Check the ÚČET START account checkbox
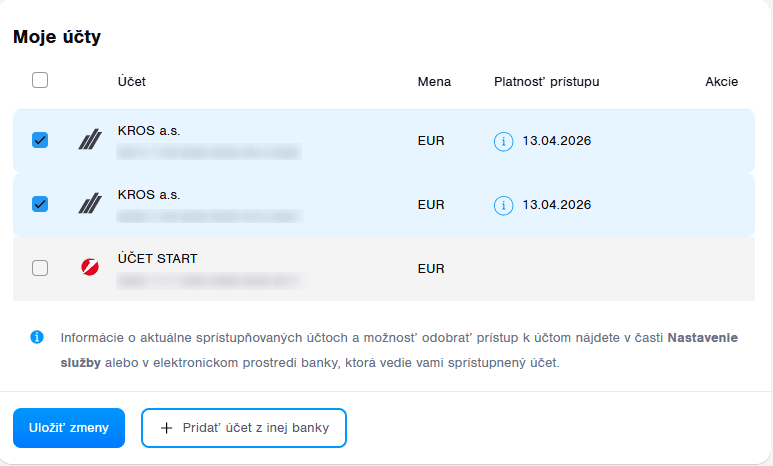Image resolution: width=773 pixels, height=466 pixels. pyautogui.click(x=40, y=268)
